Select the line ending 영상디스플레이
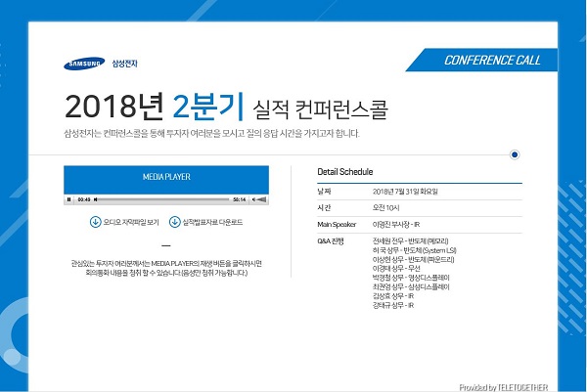This screenshot has width=587, height=392. point(411,278)
